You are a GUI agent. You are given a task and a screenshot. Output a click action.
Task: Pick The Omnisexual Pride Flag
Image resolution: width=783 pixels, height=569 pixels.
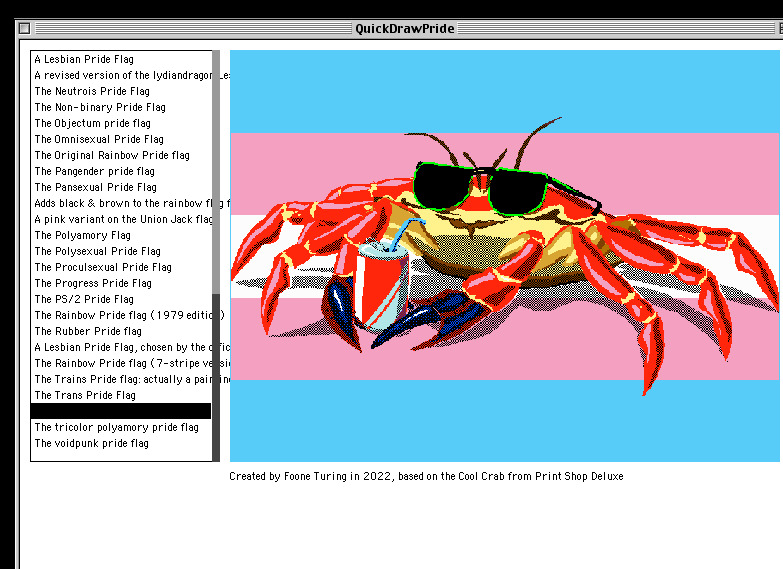(x=121, y=139)
